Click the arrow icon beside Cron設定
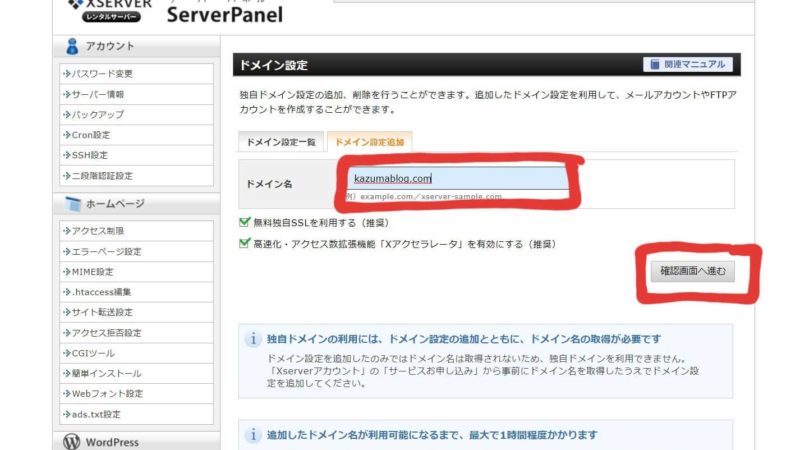This screenshot has width=800, height=450. [x=66, y=135]
